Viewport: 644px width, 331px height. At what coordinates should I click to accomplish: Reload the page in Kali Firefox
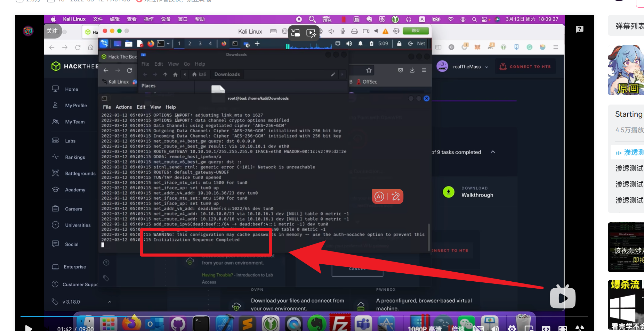pyautogui.click(x=129, y=70)
